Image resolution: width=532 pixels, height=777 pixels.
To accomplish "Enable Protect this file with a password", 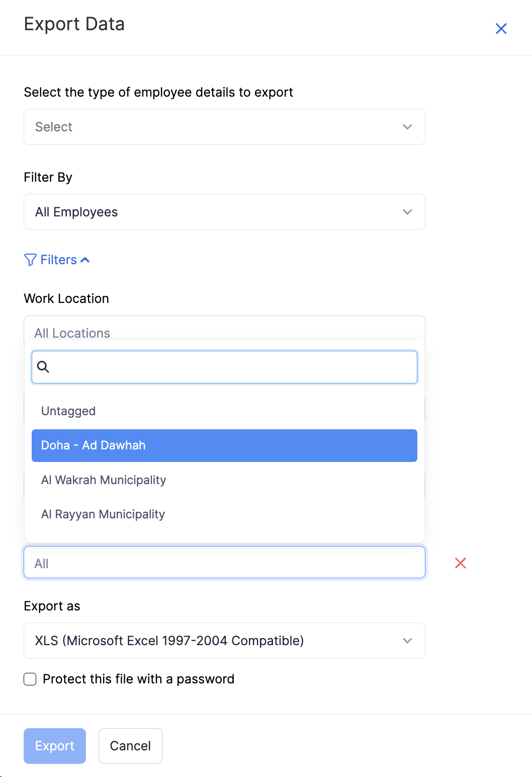I will point(30,679).
